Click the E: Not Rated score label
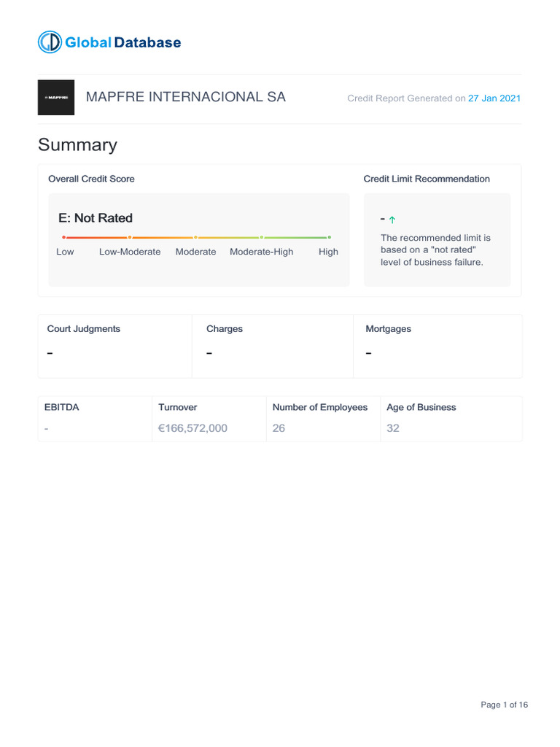Viewport: 560px width, 747px height. pos(96,218)
